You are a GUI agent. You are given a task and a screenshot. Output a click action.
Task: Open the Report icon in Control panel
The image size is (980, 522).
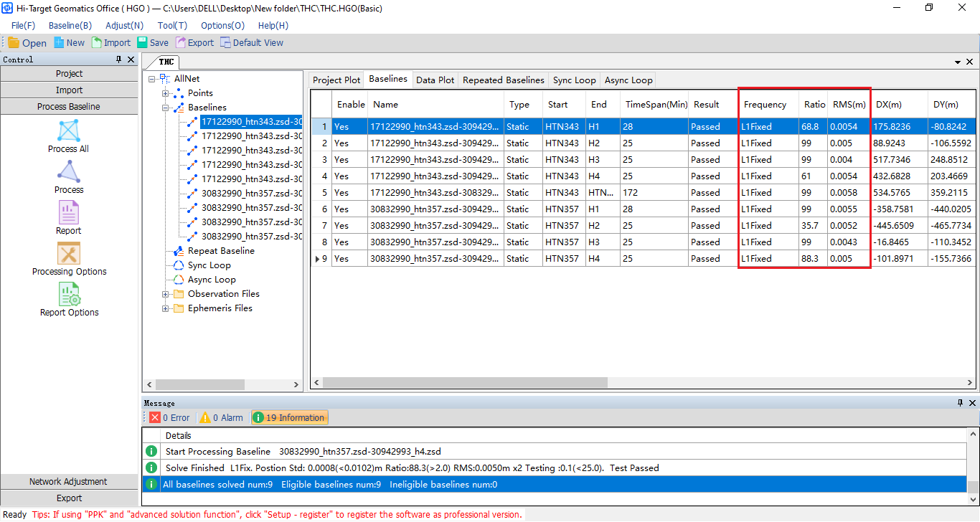pos(69,213)
